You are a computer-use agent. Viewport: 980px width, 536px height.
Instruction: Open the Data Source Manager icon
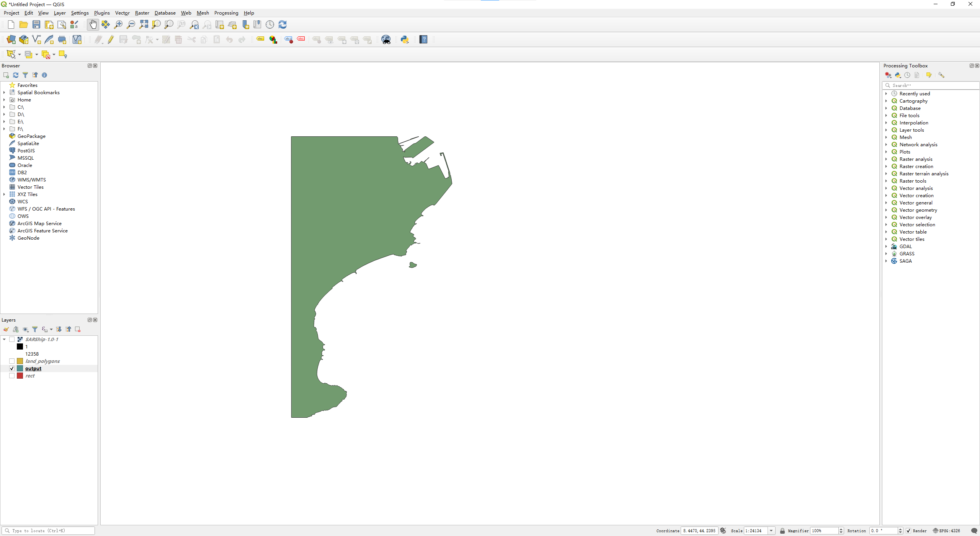pos(11,39)
